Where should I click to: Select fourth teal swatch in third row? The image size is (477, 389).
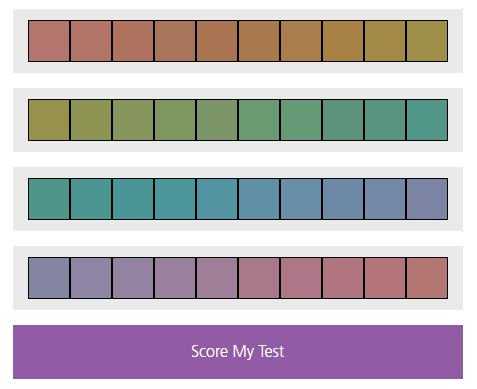[175, 199]
